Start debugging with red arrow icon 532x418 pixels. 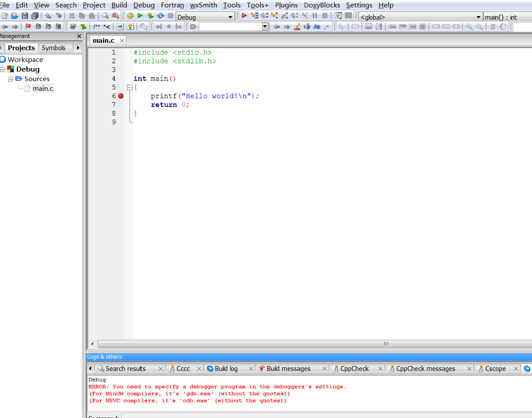point(244,16)
